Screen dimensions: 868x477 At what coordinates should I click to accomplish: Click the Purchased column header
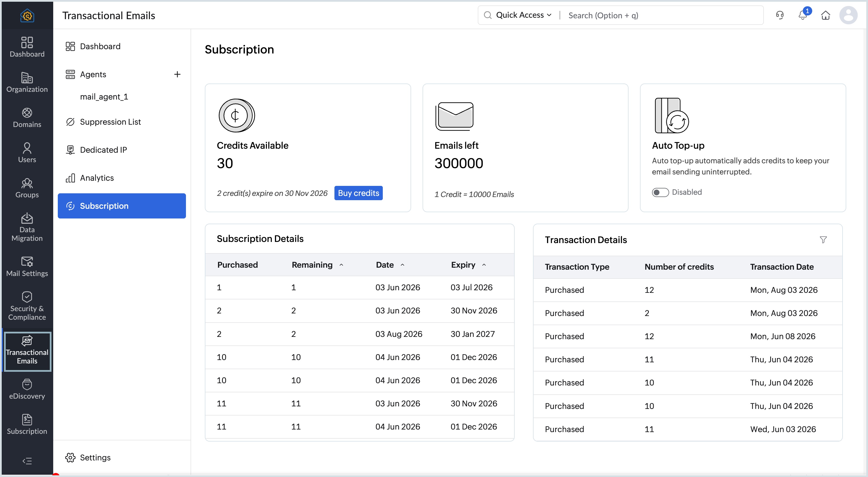(x=237, y=265)
